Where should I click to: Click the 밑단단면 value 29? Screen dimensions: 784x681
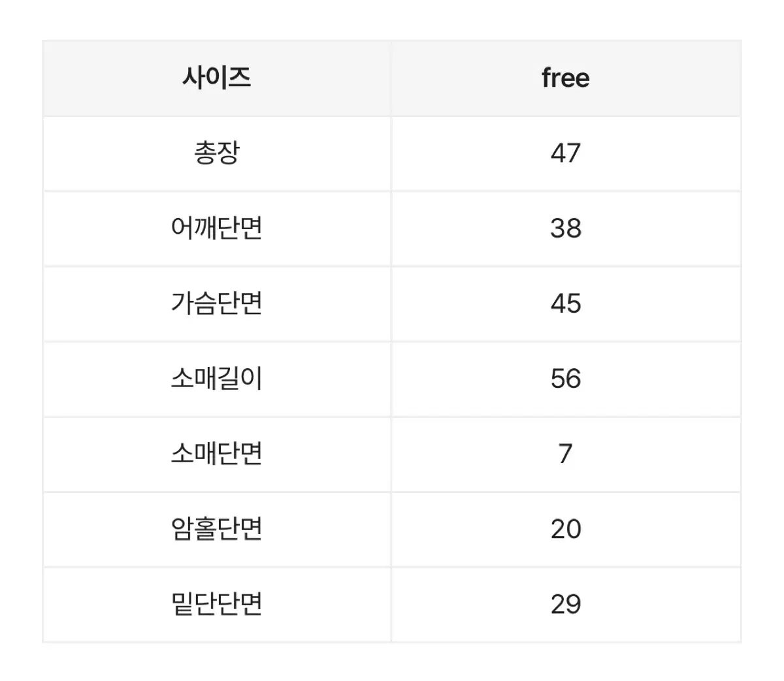tap(566, 604)
